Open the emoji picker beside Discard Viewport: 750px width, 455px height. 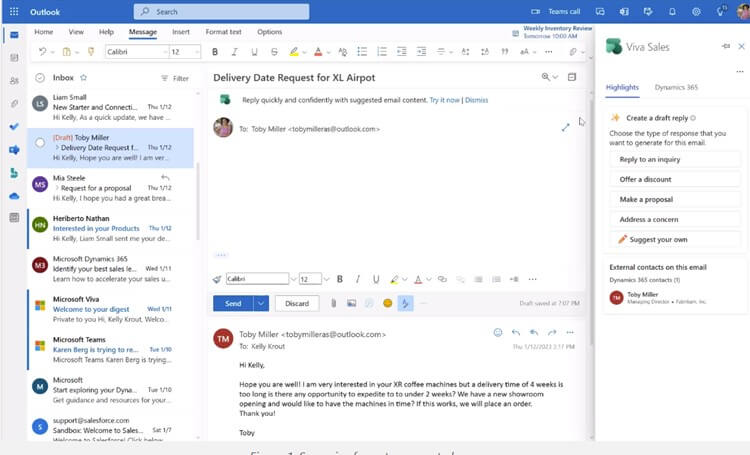pos(387,303)
